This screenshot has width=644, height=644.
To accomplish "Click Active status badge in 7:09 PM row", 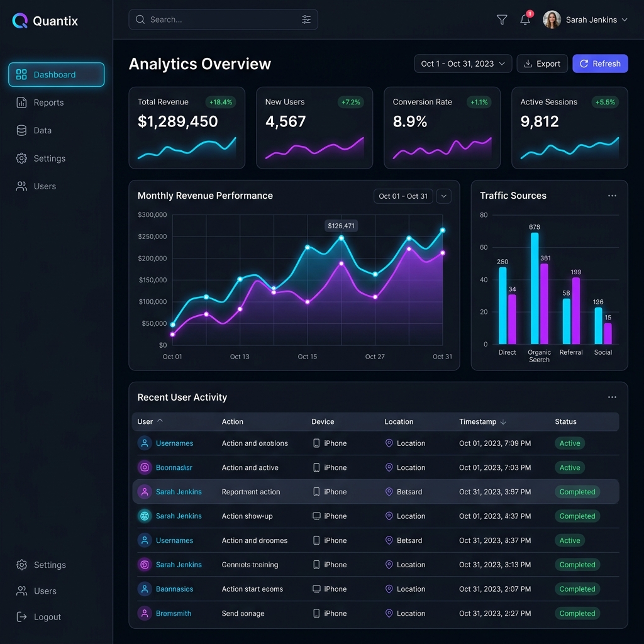I will [570, 443].
